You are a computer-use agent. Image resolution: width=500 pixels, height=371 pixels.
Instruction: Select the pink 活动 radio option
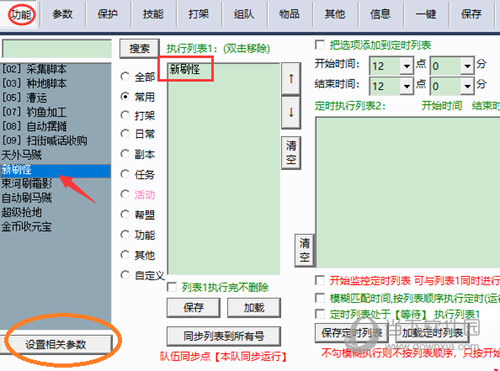125,194
